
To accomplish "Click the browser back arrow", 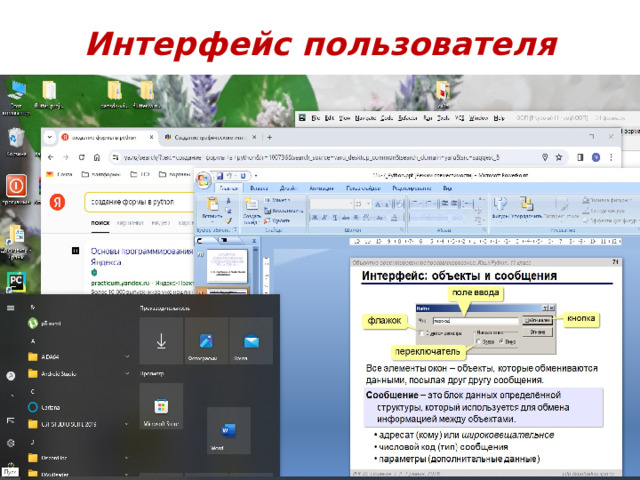I will coord(51,157).
